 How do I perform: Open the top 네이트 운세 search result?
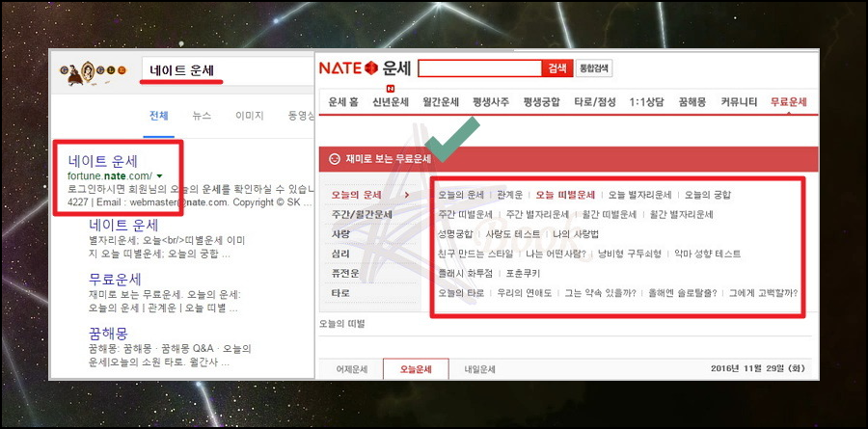tap(103, 161)
